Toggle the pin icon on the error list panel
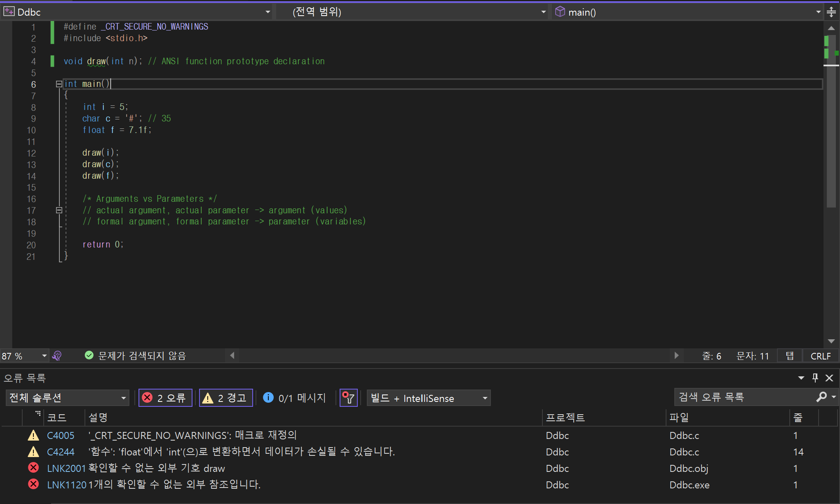This screenshot has width=840, height=504. coord(815,378)
